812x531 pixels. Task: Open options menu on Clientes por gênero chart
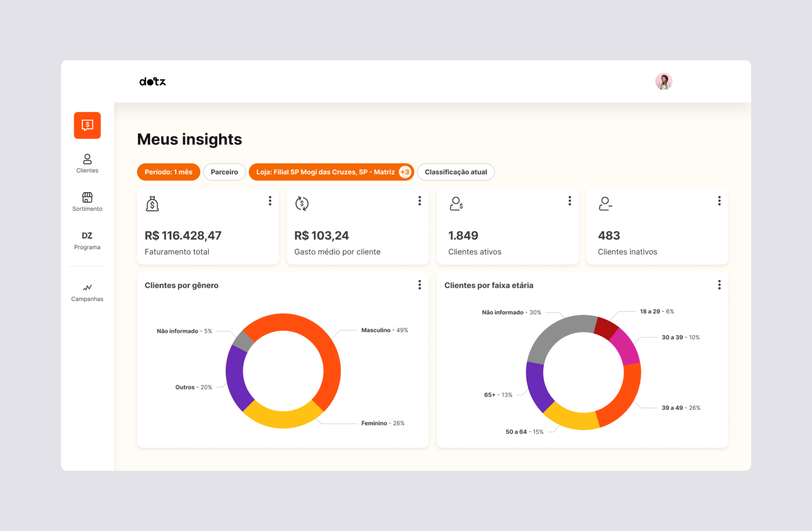420,285
